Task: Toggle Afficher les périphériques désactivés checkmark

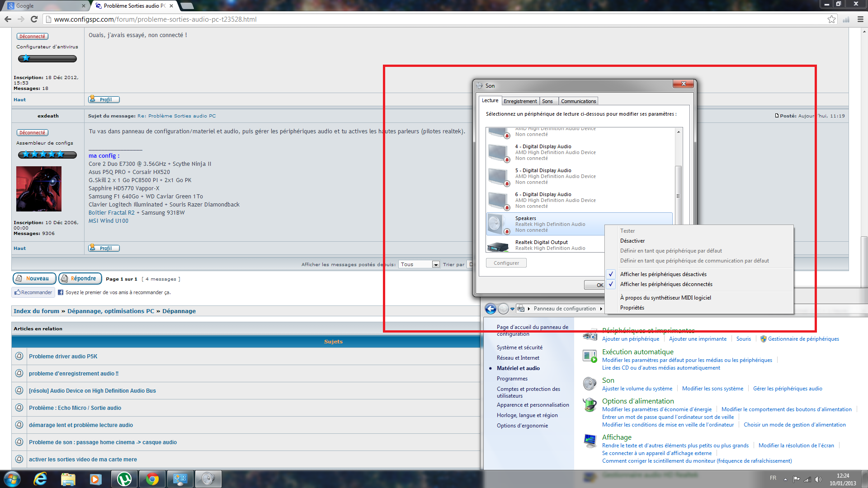Action: click(x=663, y=274)
